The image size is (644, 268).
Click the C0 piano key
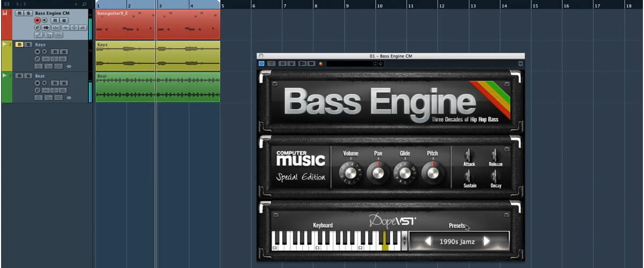pos(275,247)
